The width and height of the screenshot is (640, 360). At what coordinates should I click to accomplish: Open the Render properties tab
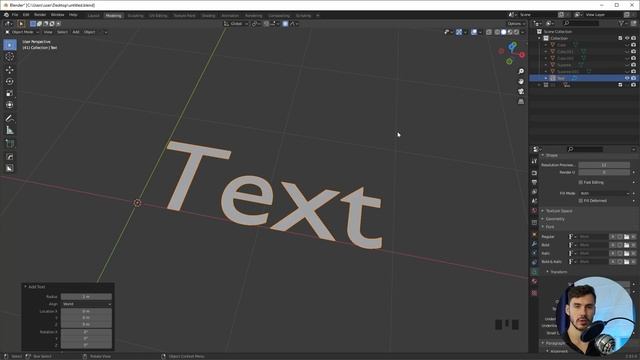pyautogui.click(x=534, y=173)
